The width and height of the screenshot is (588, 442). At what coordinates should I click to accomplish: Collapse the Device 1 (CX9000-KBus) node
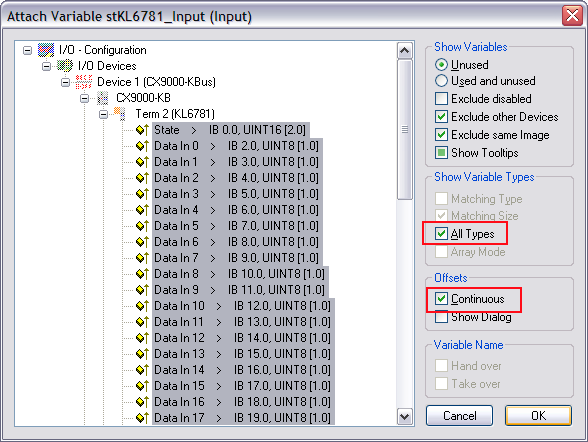[66, 82]
